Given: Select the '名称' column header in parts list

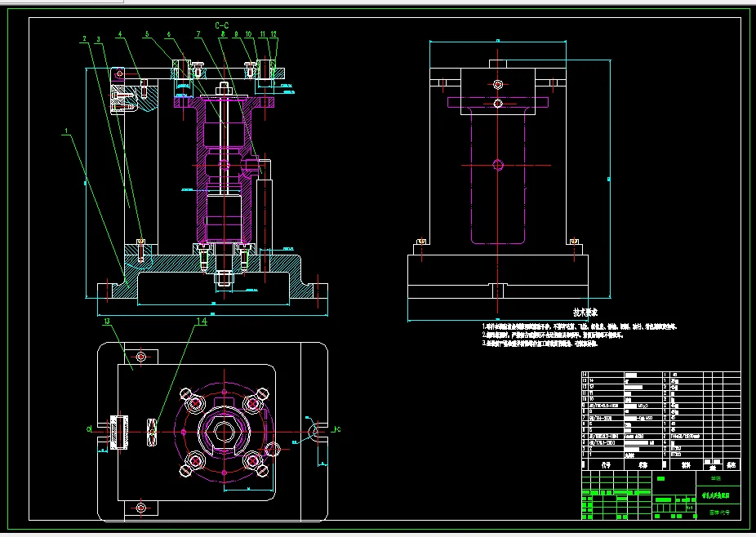Looking at the screenshot, I should 643,465.
